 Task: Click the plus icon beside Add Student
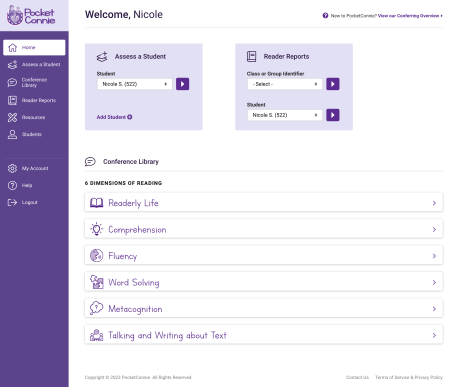(x=130, y=117)
